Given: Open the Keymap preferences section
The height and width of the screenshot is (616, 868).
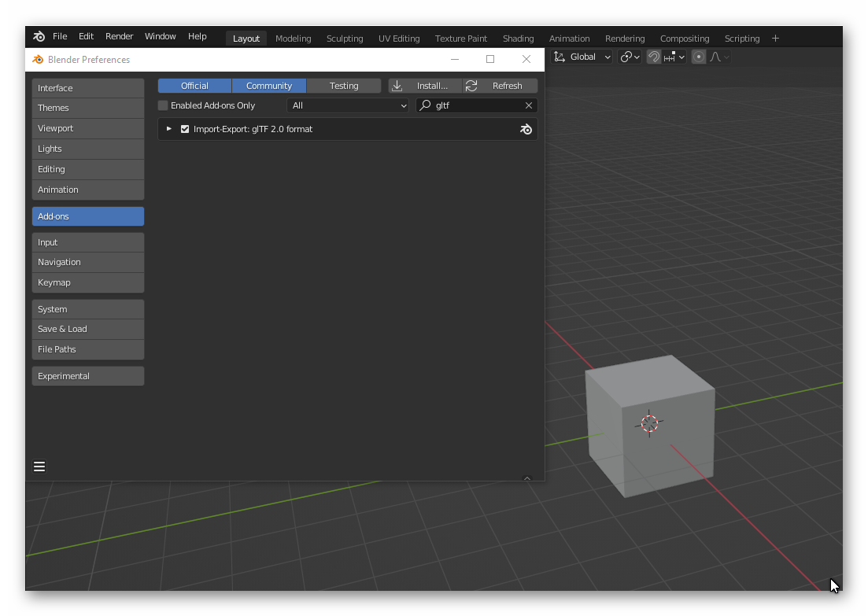Looking at the screenshot, I should [88, 282].
